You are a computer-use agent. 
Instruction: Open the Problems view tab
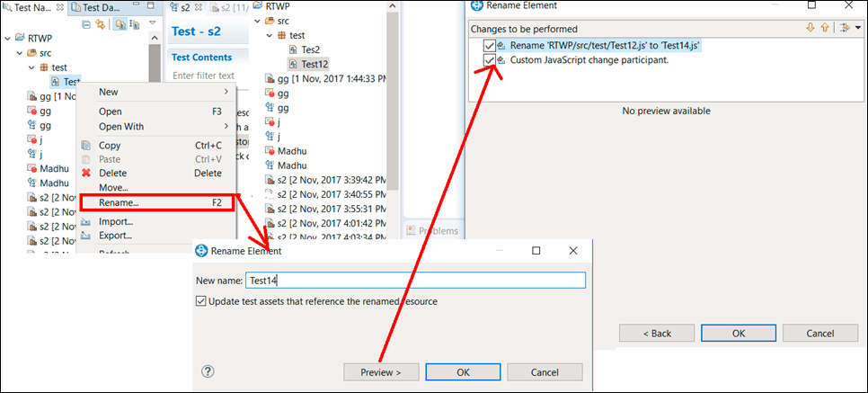pyautogui.click(x=433, y=230)
